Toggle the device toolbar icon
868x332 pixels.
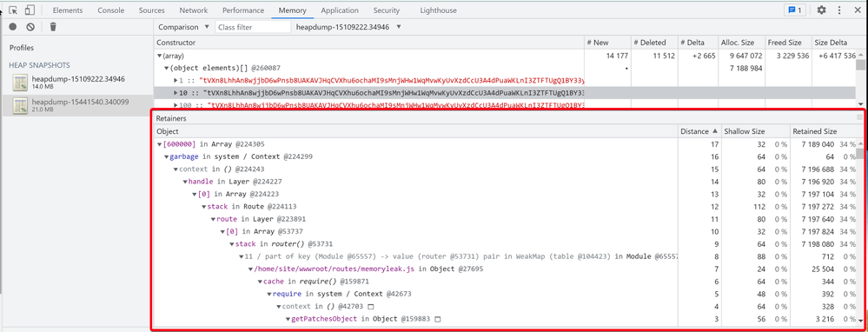[30, 10]
